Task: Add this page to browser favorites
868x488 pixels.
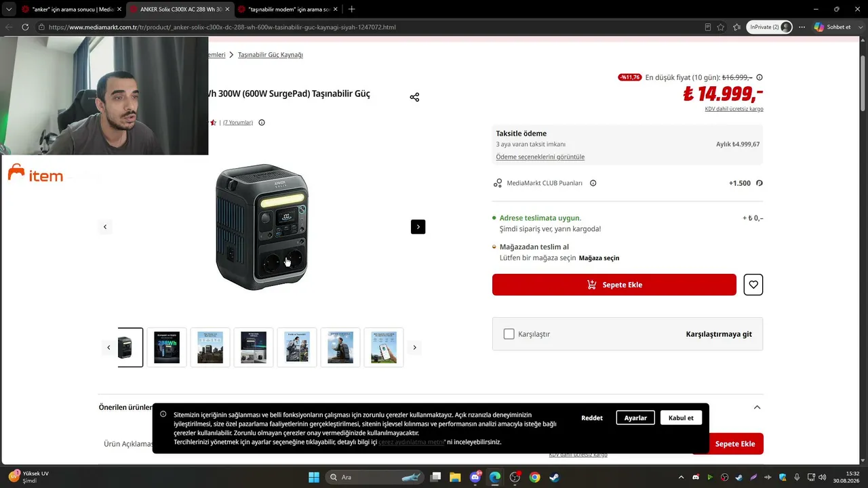Action: pos(721,27)
